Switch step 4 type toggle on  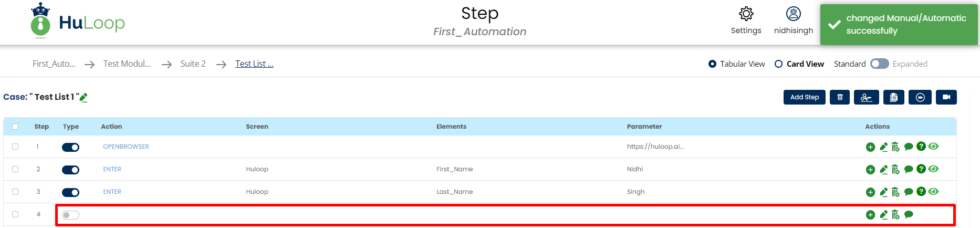tap(70, 215)
